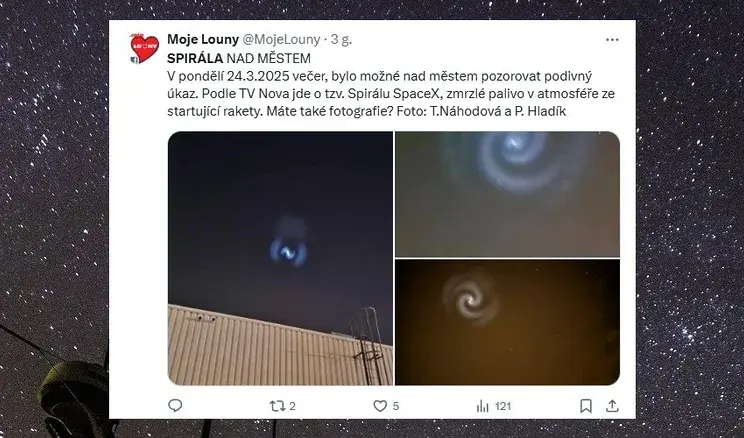
Task: Click the reply speech bubble icon
Action: (x=175, y=405)
